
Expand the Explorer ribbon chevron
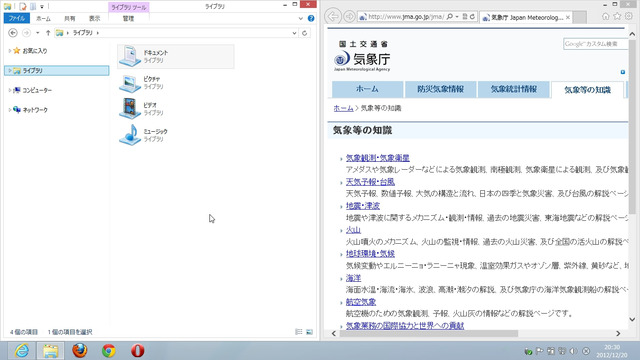coord(301,18)
